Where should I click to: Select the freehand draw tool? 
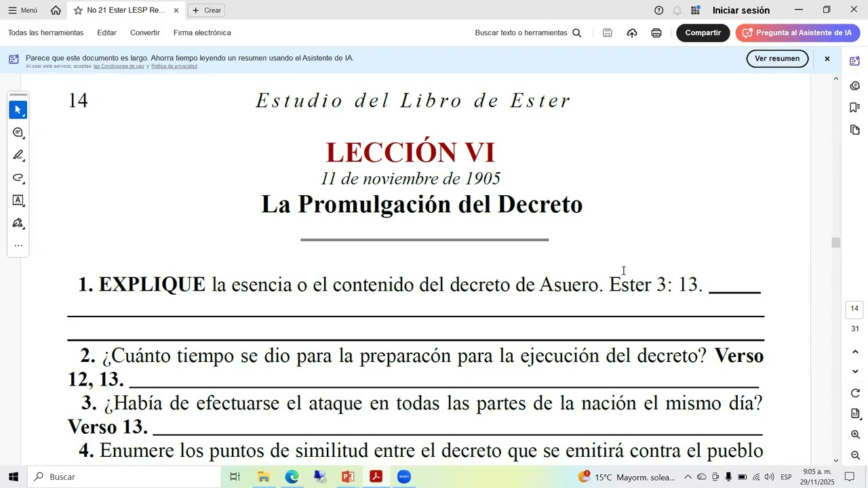[x=18, y=178]
